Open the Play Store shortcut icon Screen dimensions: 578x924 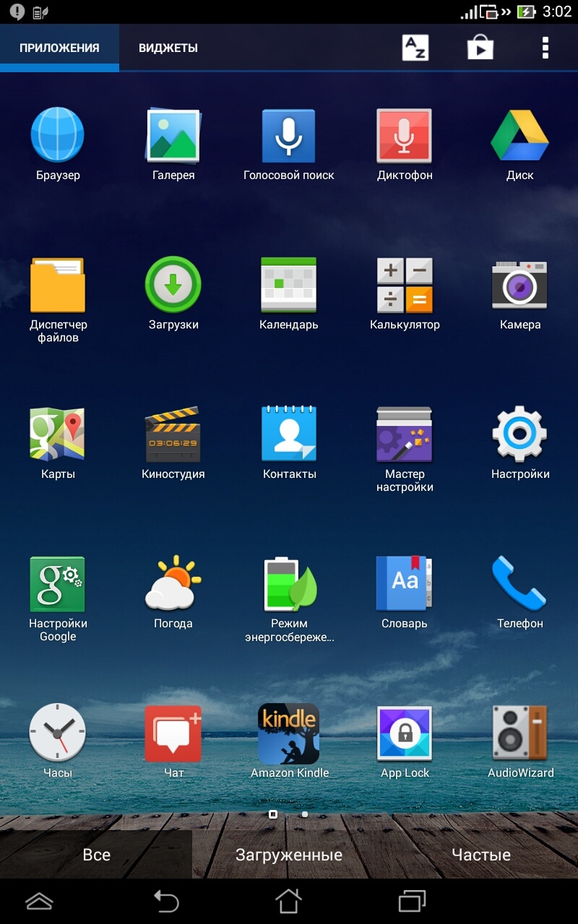click(480, 48)
